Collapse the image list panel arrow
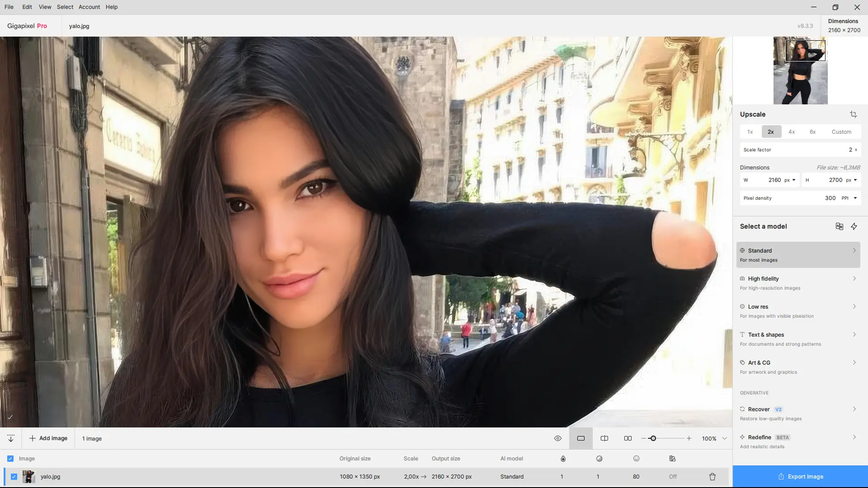The width and height of the screenshot is (868, 488). point(11,438)
